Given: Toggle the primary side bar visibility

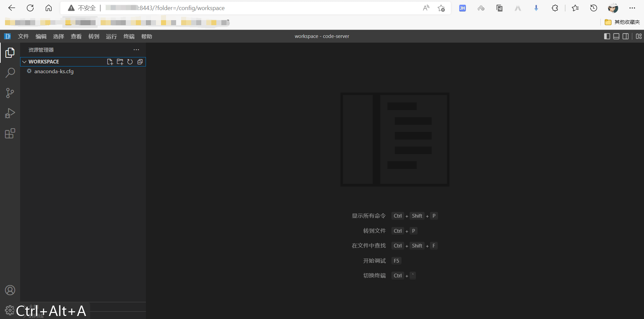Looking at the screenshot, I should pos(607,36).
